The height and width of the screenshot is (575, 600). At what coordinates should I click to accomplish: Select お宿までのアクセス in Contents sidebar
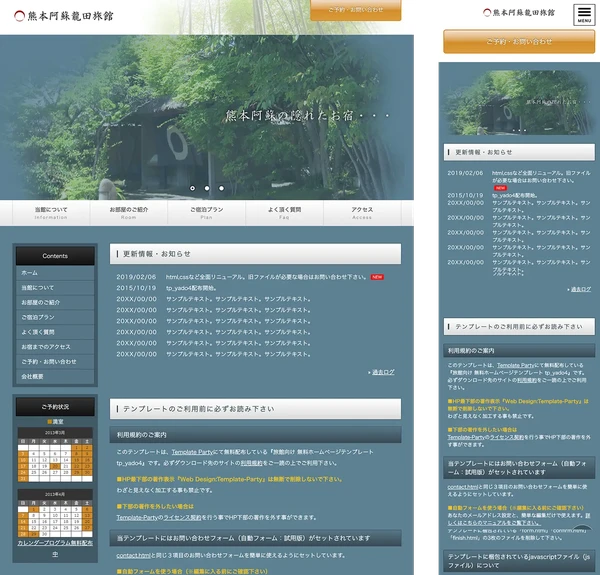(55, 347)
